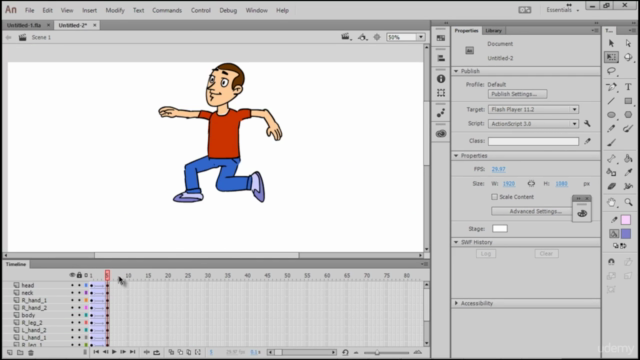Select the Oval tool

[611, 115]
